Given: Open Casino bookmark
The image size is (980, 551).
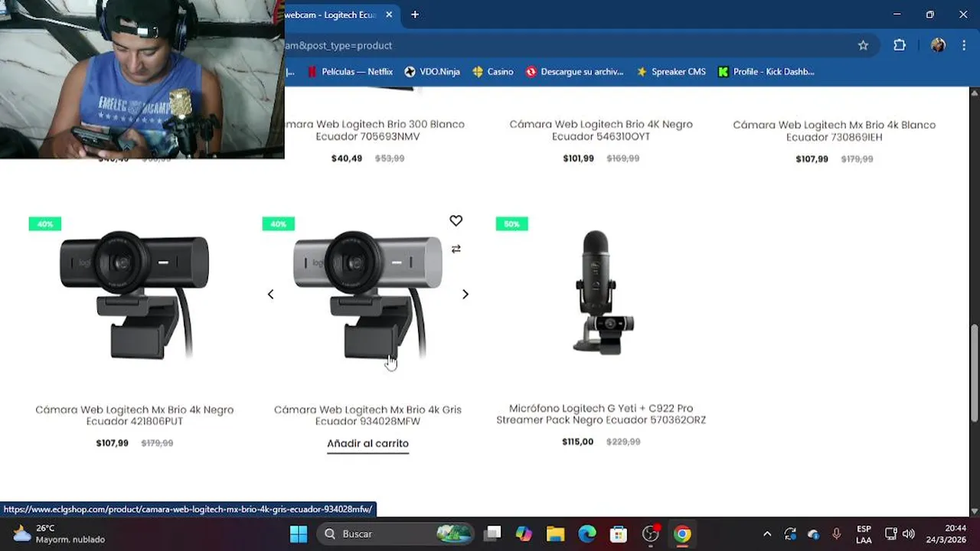Looking at the screenshot, I should pos(493,72).
